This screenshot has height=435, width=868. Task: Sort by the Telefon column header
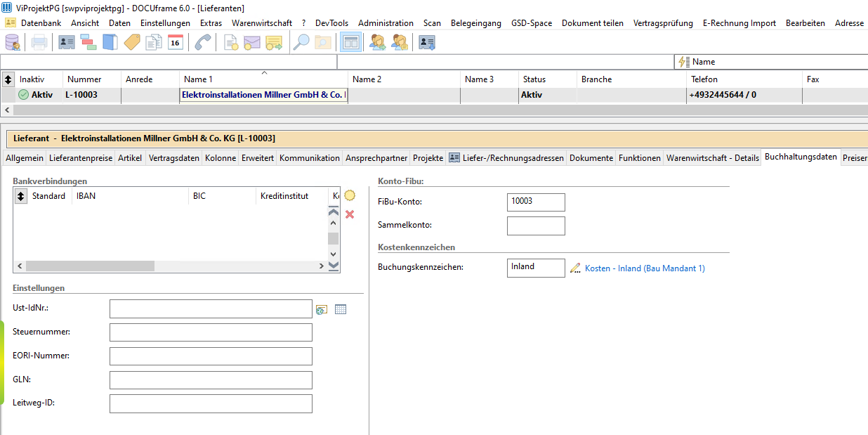coord(744,79)
